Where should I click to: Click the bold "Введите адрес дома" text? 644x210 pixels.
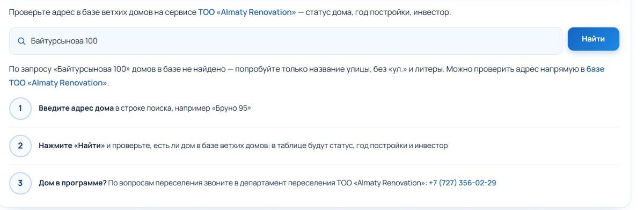[76, 108]
